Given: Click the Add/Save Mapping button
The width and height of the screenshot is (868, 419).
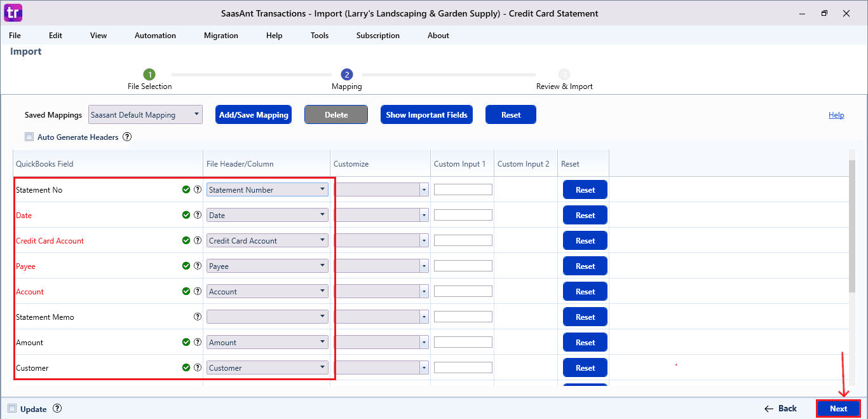Looking at the screenshot, I should click(x=254, y=115).
